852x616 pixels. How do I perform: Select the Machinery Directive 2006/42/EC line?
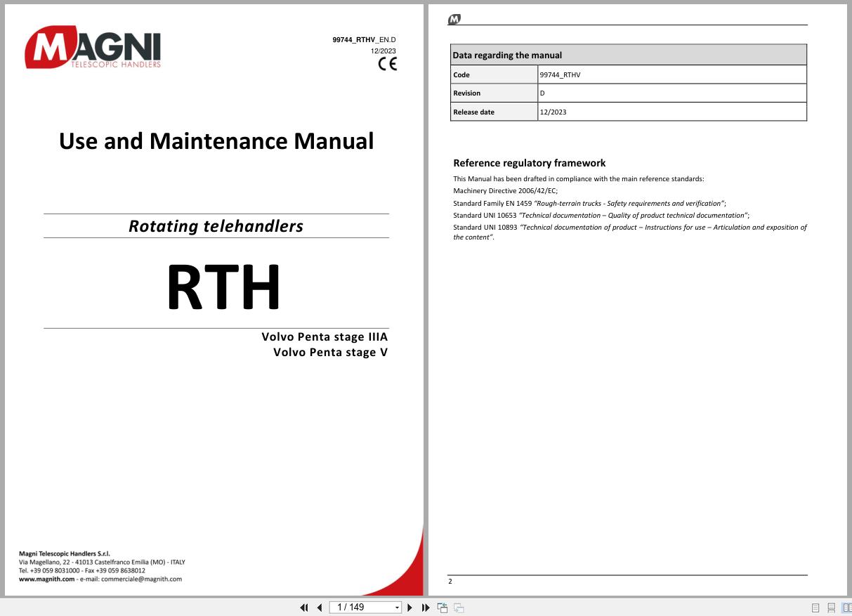pyautogui.click(x=506, y=190)
